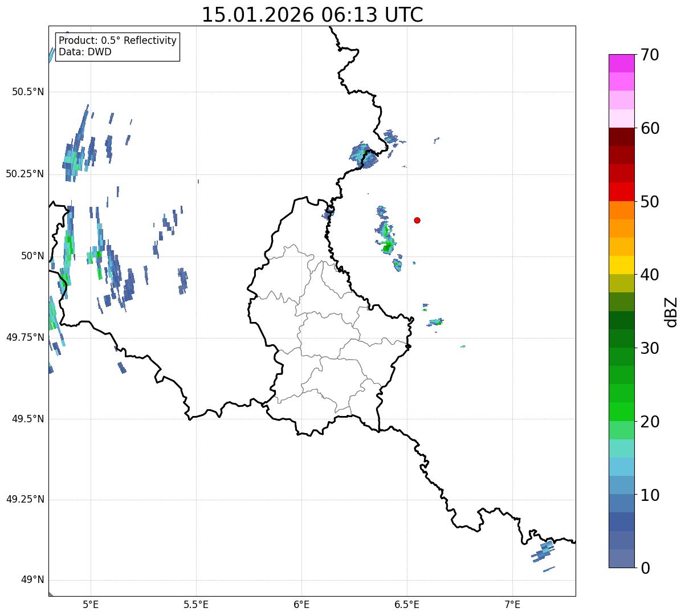Click the 7°E longitude label
This screenshot has height=616, width=685.
(512, 604)
